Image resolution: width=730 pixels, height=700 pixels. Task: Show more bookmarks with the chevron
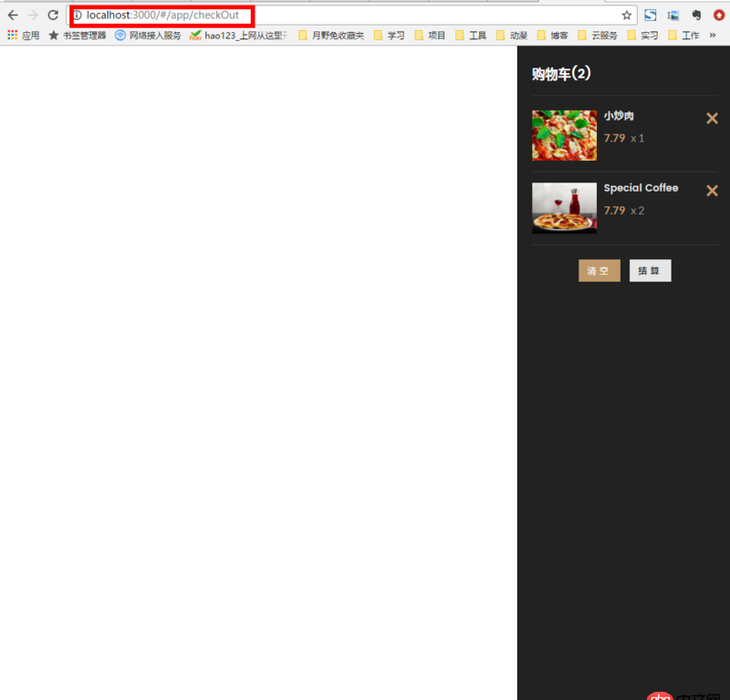coord(713,36)
